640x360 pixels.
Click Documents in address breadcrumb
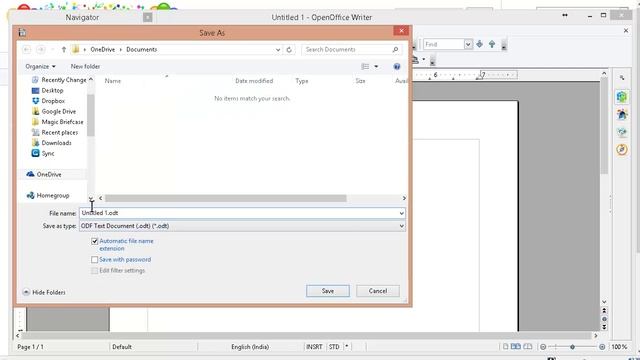pyautogui.click(x=142, y=49)
